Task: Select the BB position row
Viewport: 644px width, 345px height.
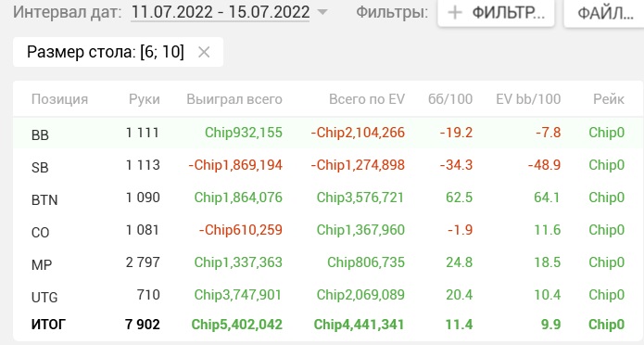Action: pos(329,133)
